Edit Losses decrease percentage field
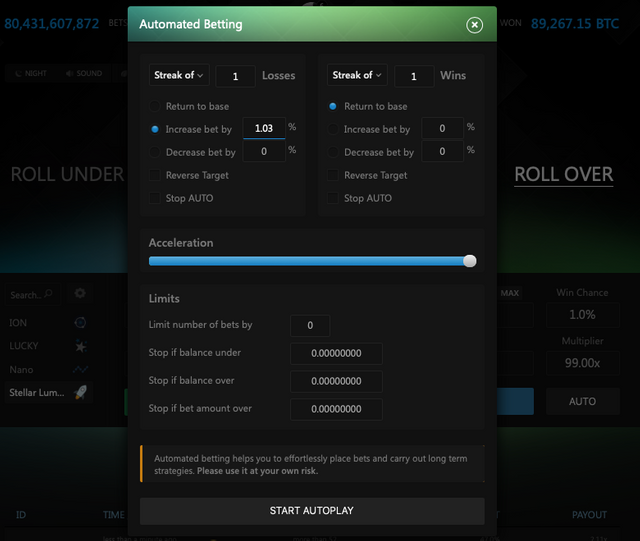Viewport: 640px width, 541px height. (264, 151)
